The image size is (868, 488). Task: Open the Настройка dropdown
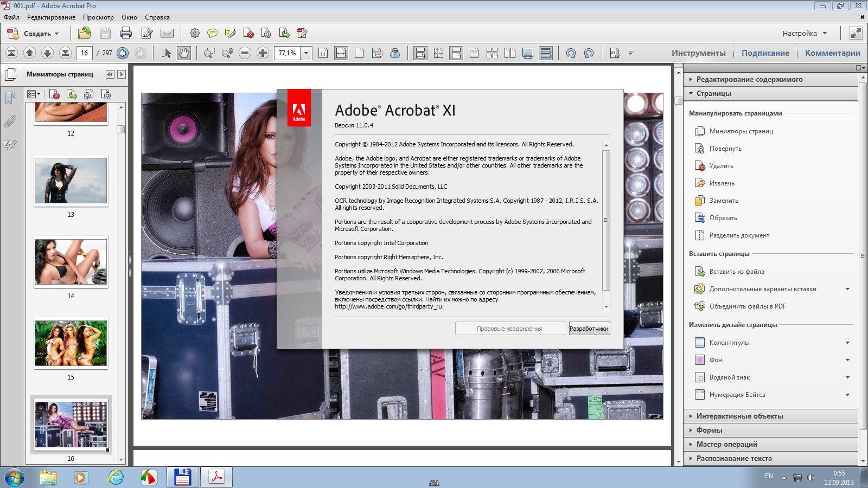tap(805, 34)
